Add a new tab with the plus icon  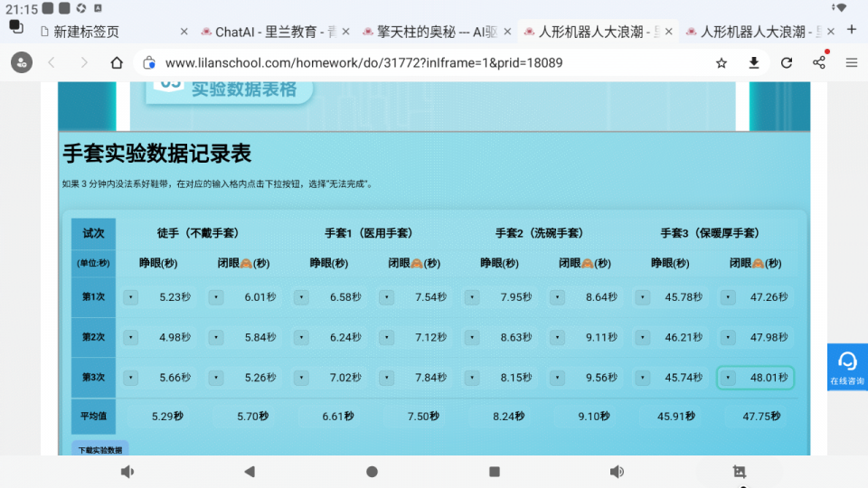click(852, 29)
